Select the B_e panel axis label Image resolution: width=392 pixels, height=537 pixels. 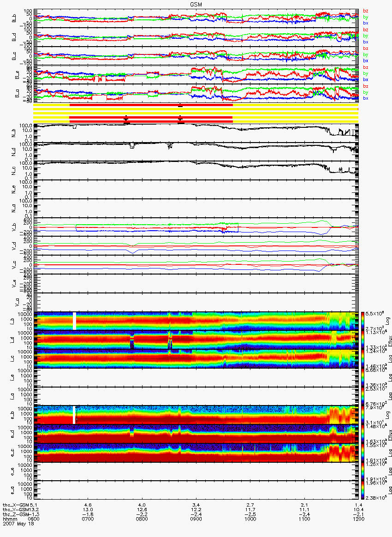[17, 74]
